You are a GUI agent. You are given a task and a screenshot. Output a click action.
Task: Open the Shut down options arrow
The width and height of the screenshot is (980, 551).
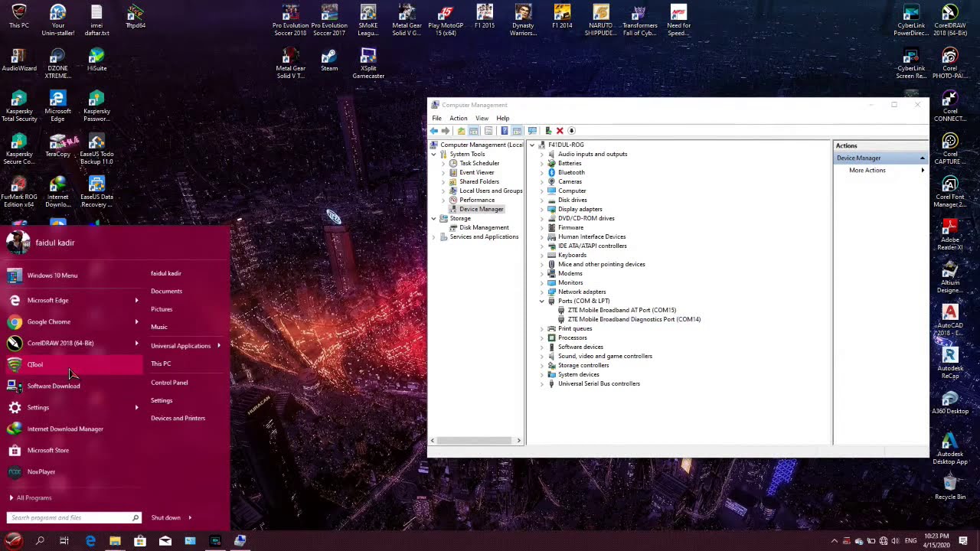(190, 517)
